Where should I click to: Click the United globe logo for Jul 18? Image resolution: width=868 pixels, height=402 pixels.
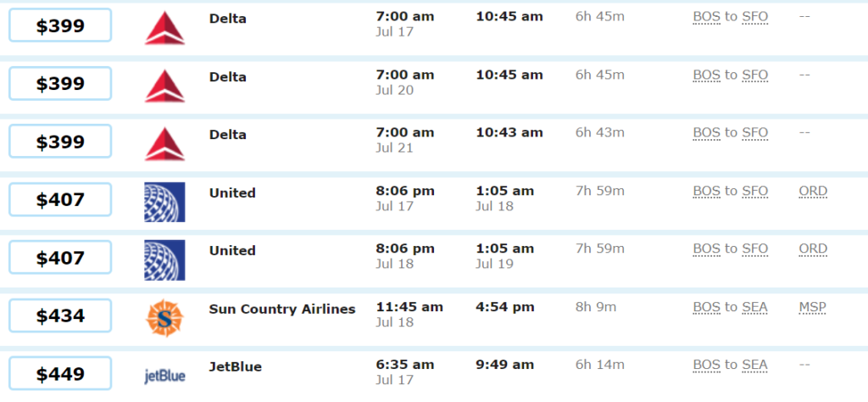coord(165,260)
